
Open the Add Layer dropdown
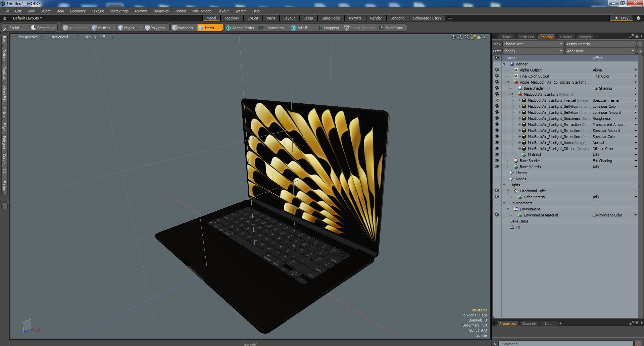click(600, 51)
